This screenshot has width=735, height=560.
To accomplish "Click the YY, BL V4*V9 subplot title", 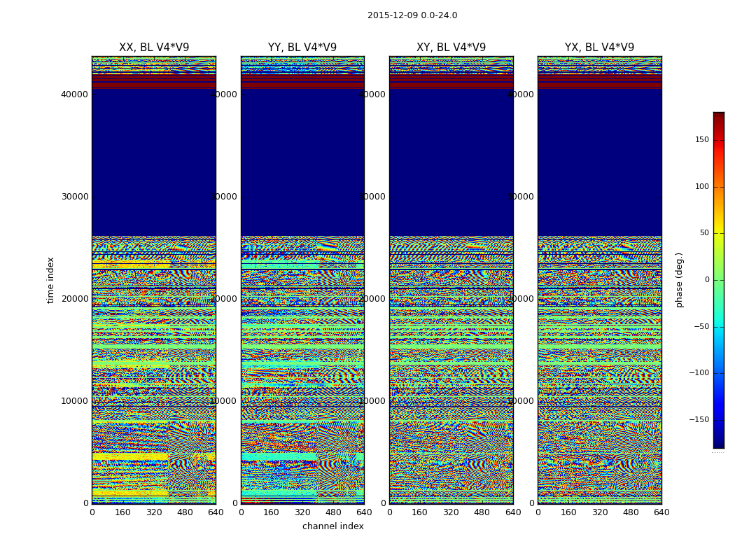I will point(302,48).
